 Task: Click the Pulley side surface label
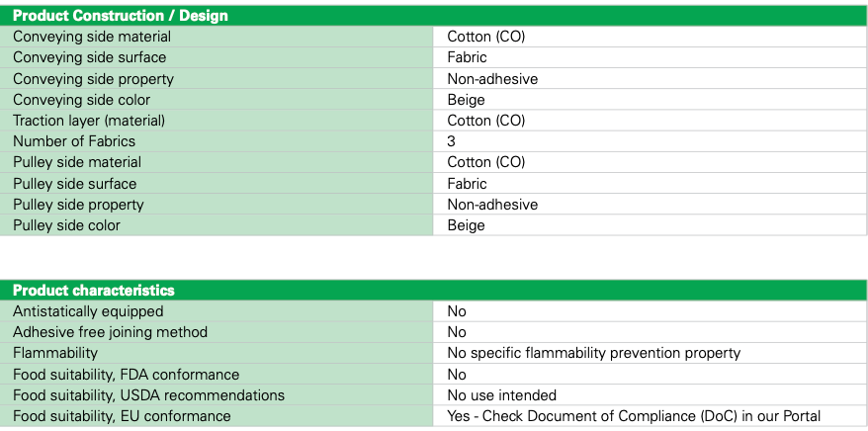tap(75, 184)
